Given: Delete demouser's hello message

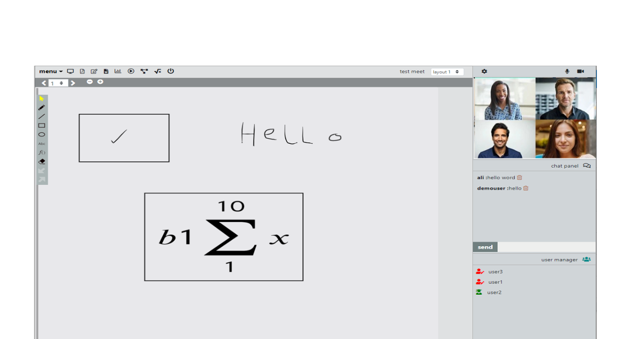Looking at the screenshot, I should 526,188.
